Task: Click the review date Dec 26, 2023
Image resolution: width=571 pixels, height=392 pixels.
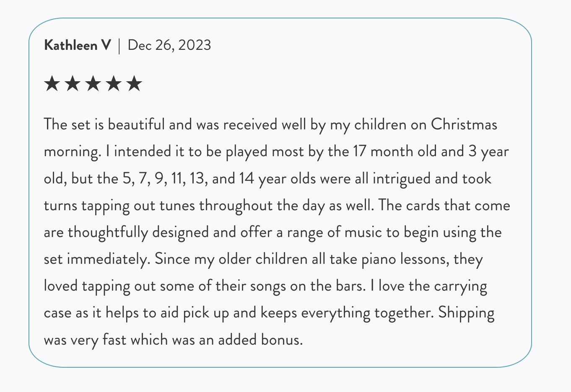Action: pyautogui.click(x=169, y=45)
